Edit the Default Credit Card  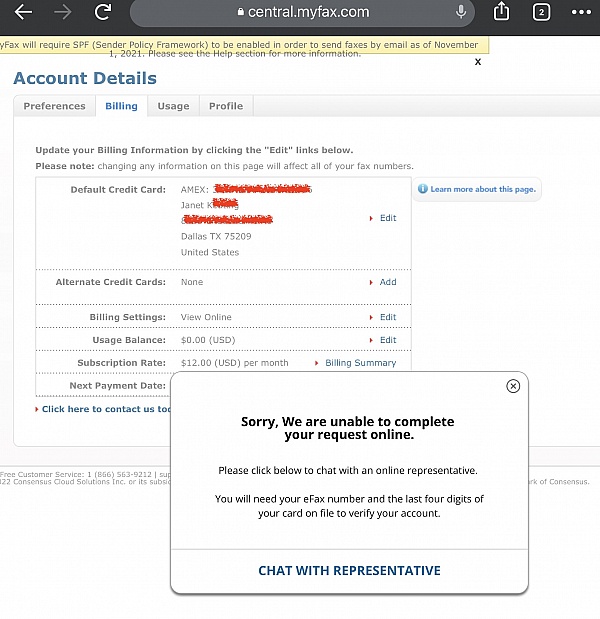[x=387, y=218]
